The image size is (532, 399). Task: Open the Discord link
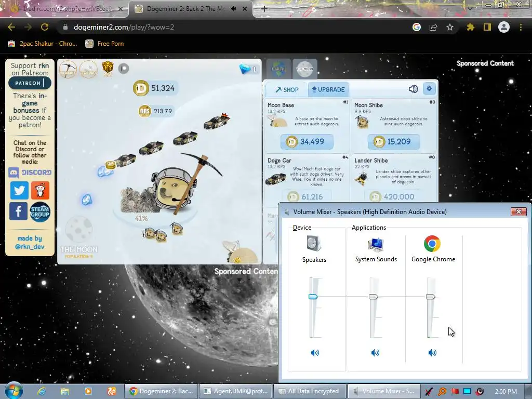click(30, 172)
